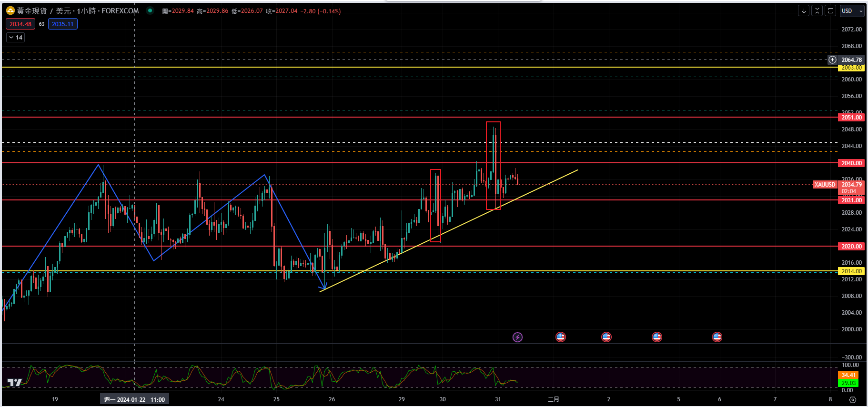Click the green indicator value 29.03
The width and height of the screenshot is (868, 407).
[x=848, y=383]
